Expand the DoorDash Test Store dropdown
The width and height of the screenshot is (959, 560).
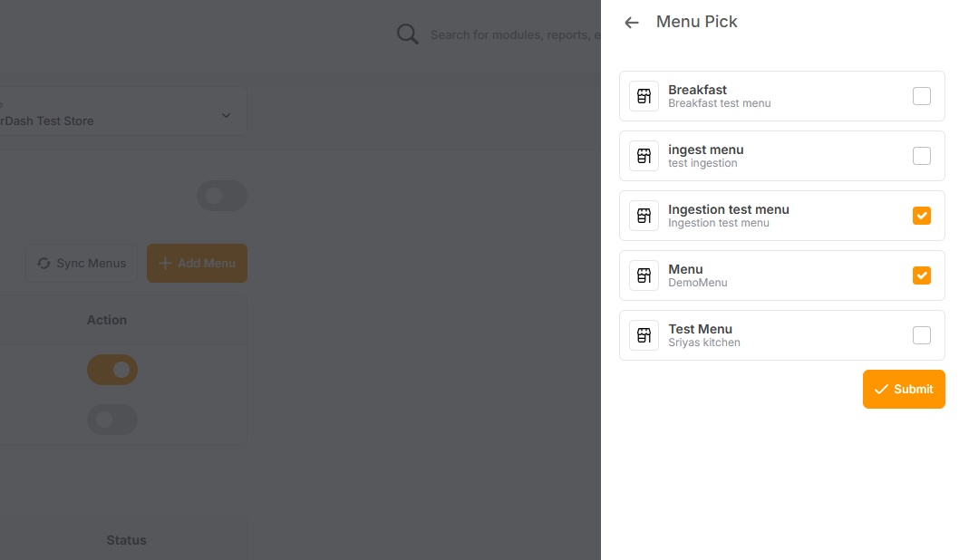226,115
